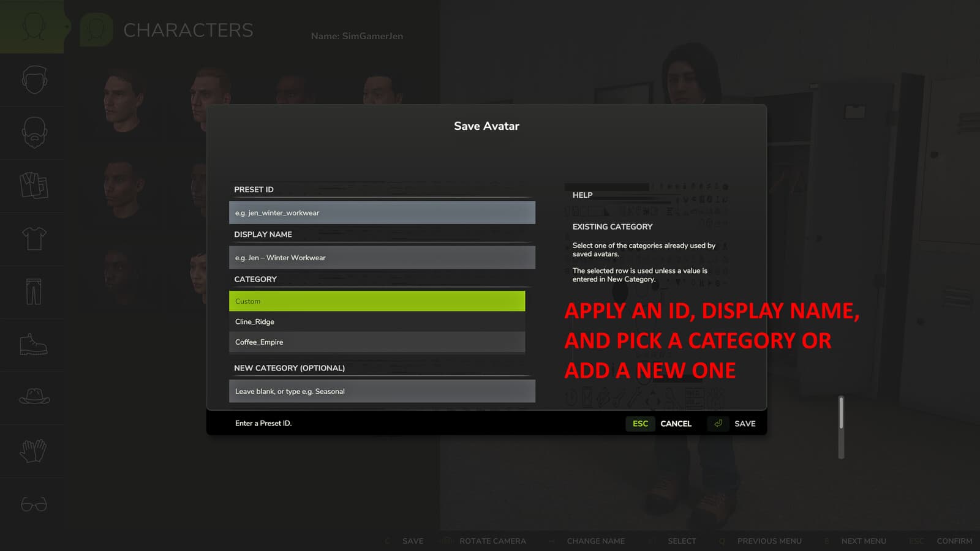Click the 'Name: SimGamerJen' label
Screen dimensions: 980x551
(356, 36)
